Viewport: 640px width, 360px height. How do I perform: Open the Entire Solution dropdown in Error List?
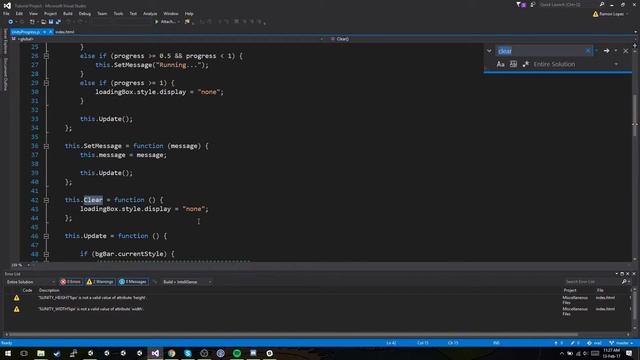click(x=30, y=282)
